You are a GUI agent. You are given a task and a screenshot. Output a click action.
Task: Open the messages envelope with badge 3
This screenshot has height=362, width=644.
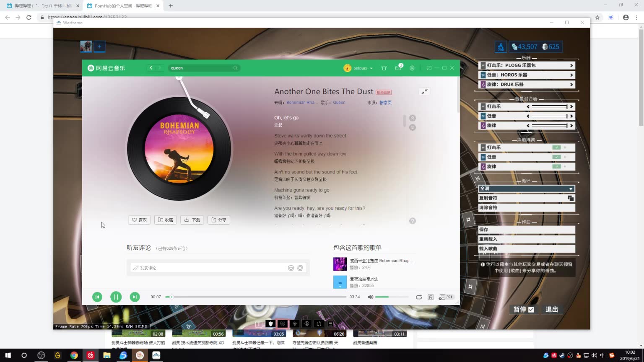tap(398, 68)
